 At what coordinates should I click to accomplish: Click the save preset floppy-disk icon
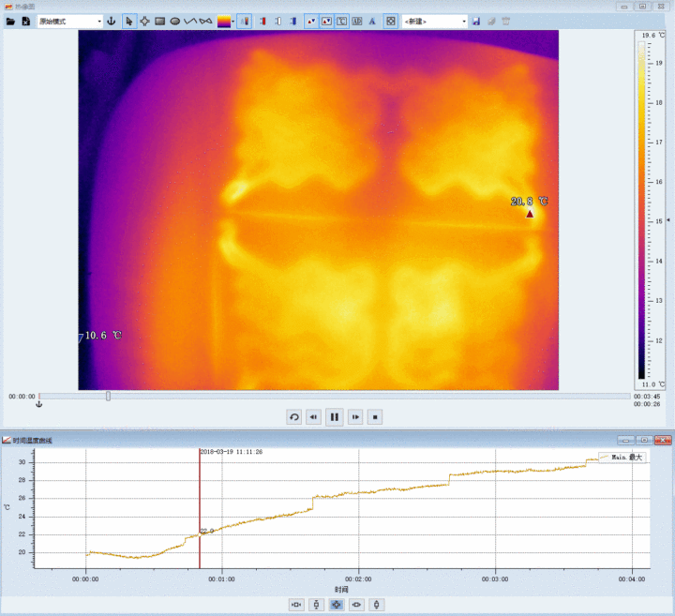(475, 21)
